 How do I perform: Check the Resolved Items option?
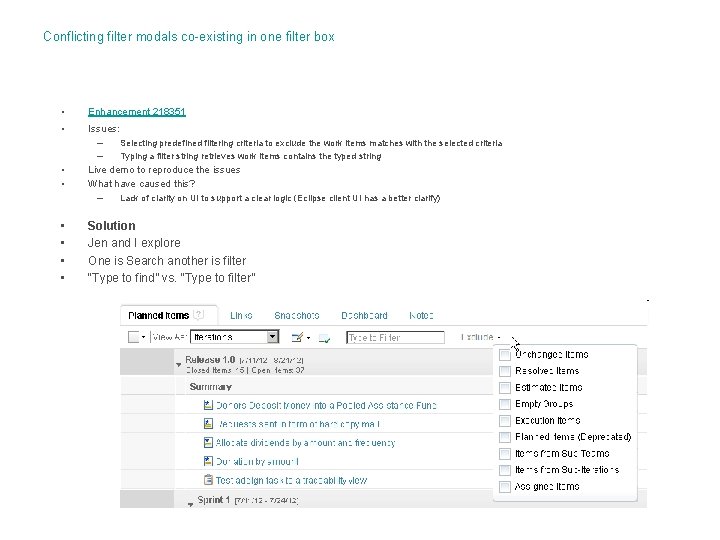pos(505,371)
